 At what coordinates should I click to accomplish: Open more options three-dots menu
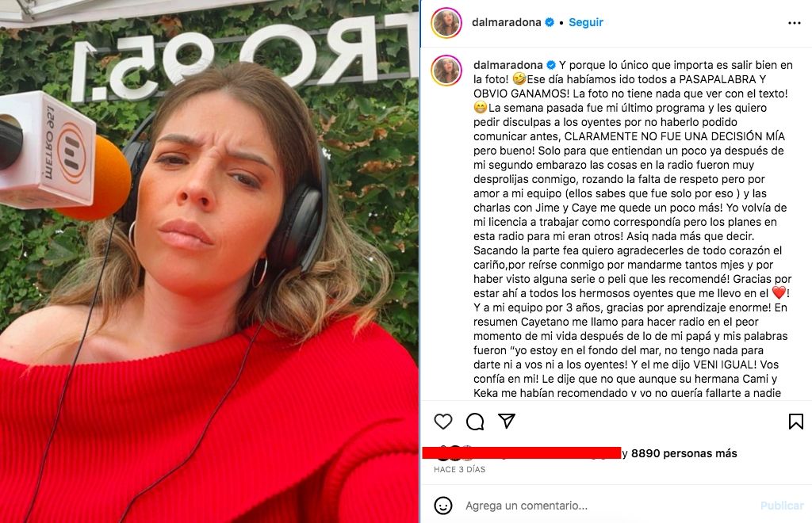point(795,23)
